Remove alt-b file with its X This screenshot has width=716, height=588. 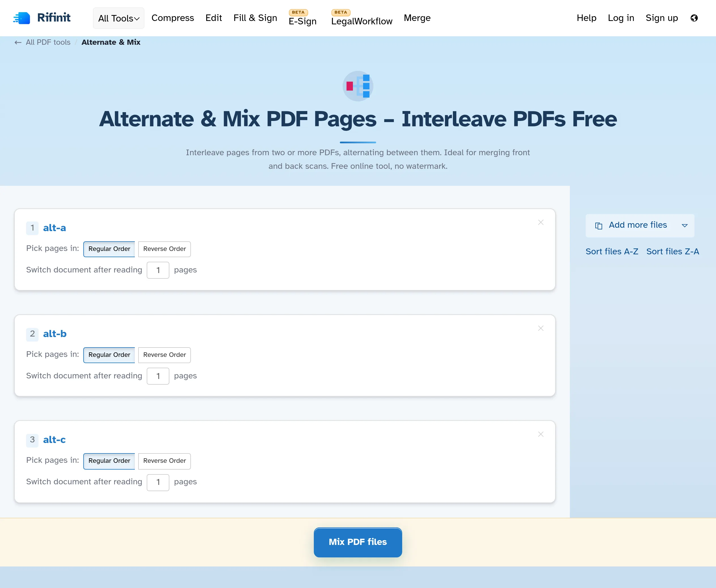(x=541, y=328)
